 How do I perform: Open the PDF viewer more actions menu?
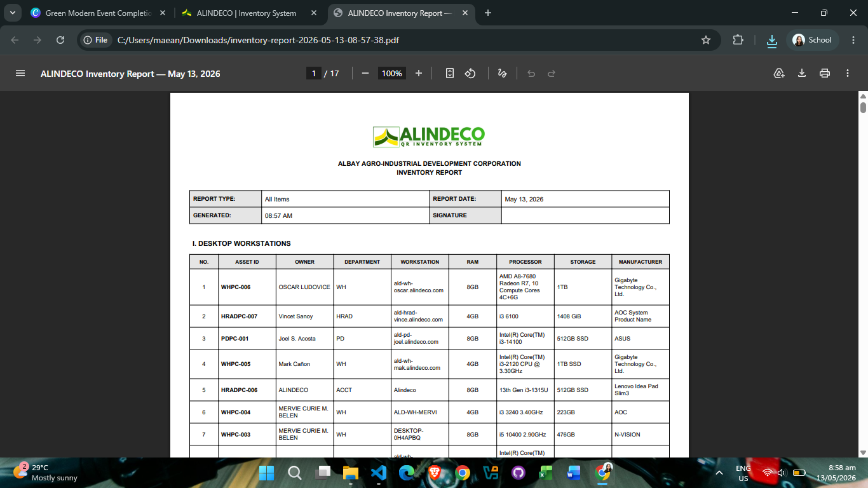click(x=848, y=74)
